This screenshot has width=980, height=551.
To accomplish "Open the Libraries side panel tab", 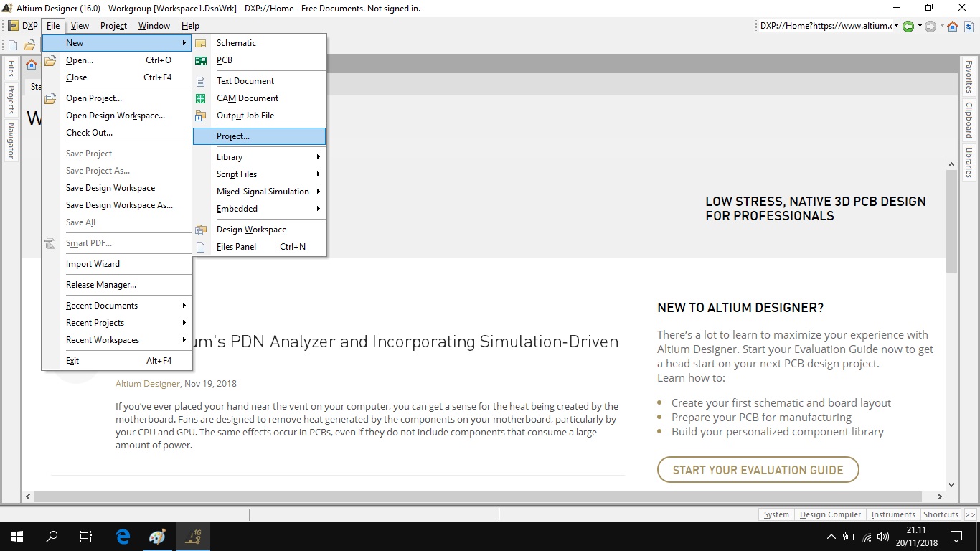I will click(969, 162).
